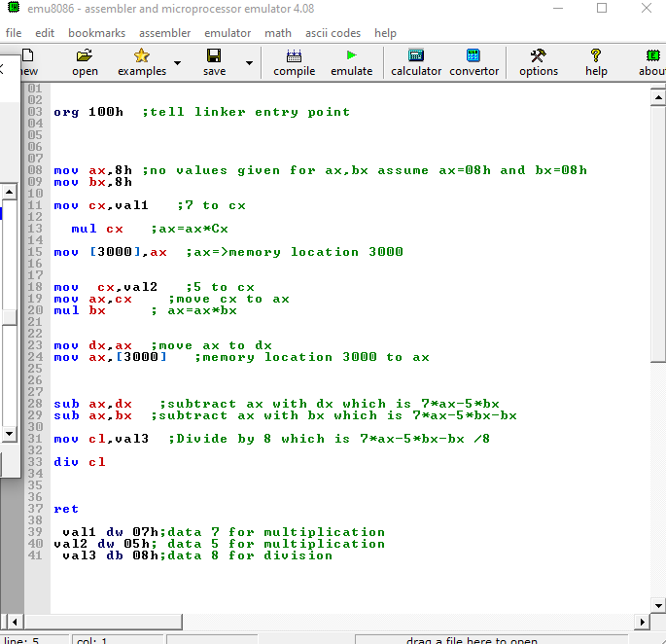Open the math menu
Viewport: 666px width, 644px height.
click(278, 33)
